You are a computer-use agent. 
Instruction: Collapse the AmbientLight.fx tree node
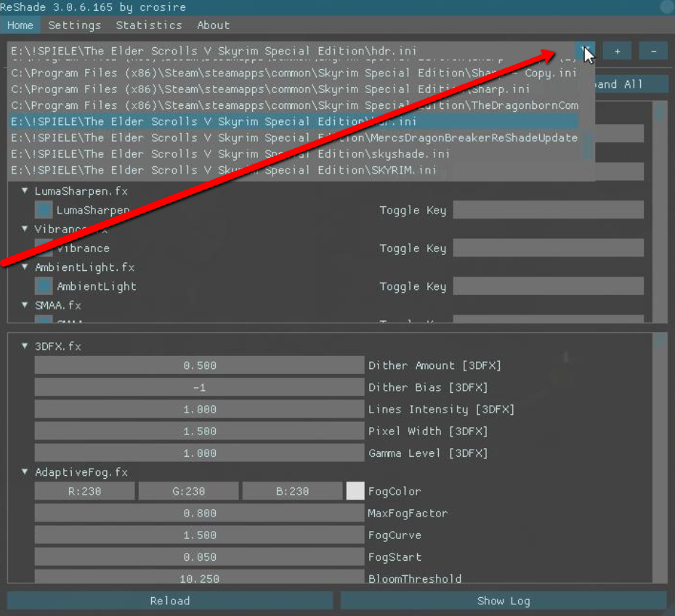(x=25, y=267)
